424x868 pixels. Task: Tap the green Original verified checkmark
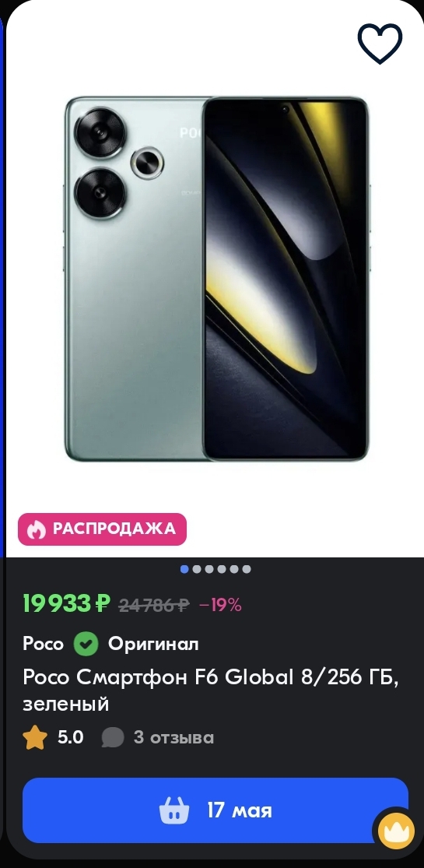click(x=86, y=644)
